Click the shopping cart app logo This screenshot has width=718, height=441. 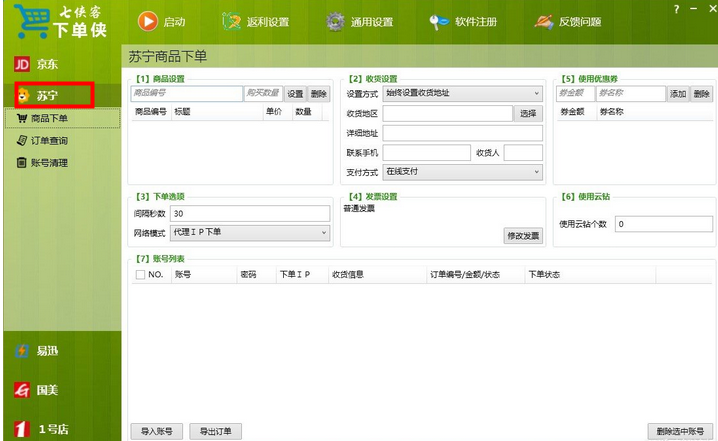tap(32, 21)
